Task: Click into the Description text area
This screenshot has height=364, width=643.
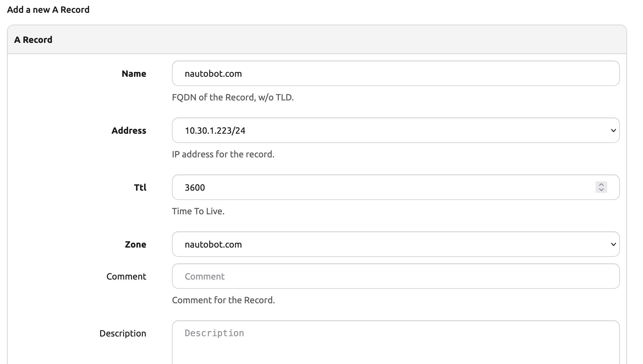Action: coord(395,342)
